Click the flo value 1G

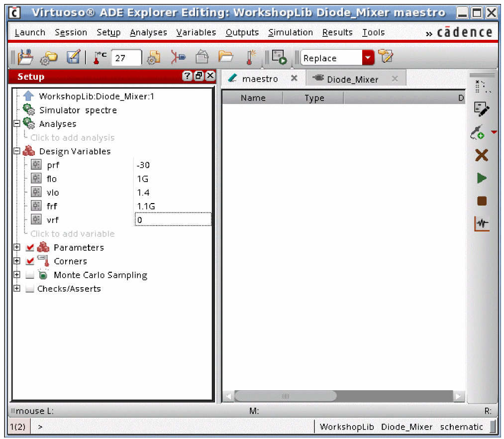click(x=142, y=179)
